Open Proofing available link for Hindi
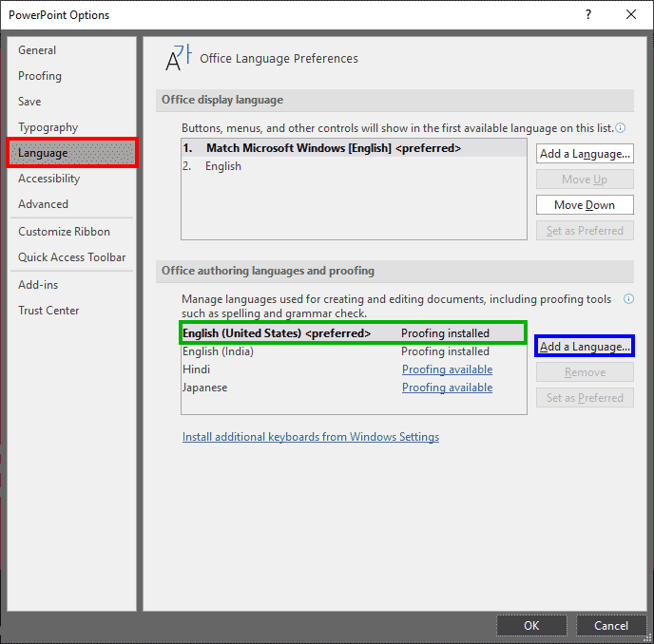Image resolution: width=654 pixels, height=644 pixels. click(x=447, y=369)
